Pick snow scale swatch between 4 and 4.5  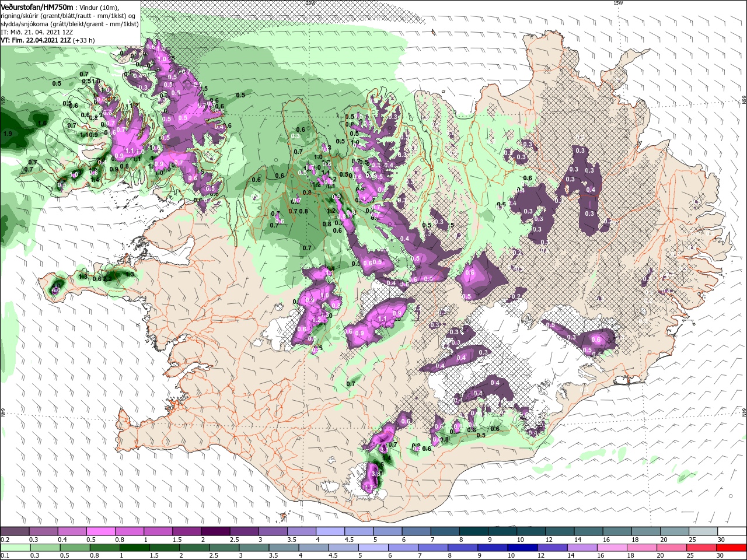pyautogui.click(x=330, y=531)
